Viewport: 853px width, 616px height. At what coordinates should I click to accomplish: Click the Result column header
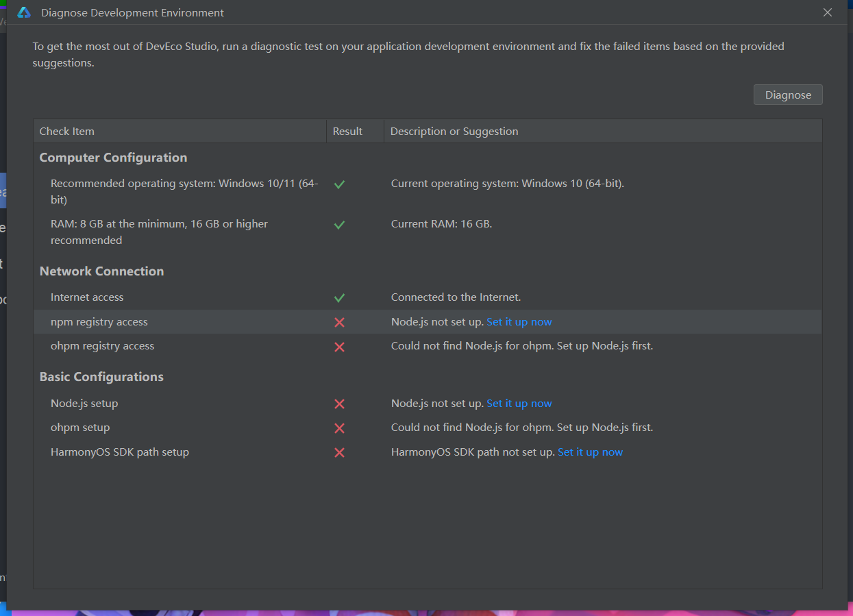click(347, 132)
